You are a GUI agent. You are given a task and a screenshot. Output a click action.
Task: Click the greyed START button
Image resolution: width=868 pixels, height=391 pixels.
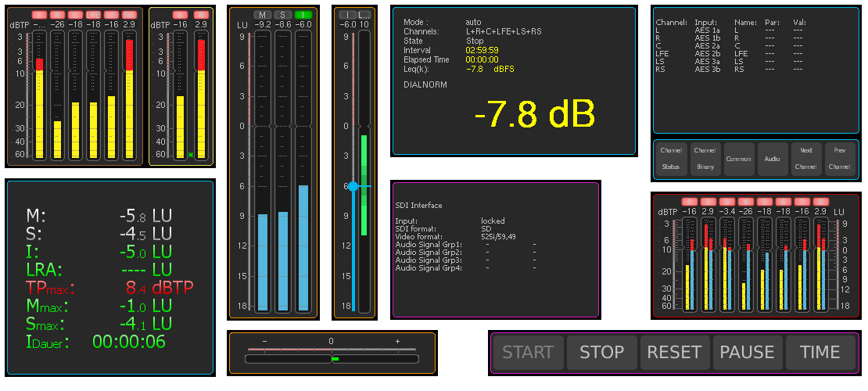(528, 352)
